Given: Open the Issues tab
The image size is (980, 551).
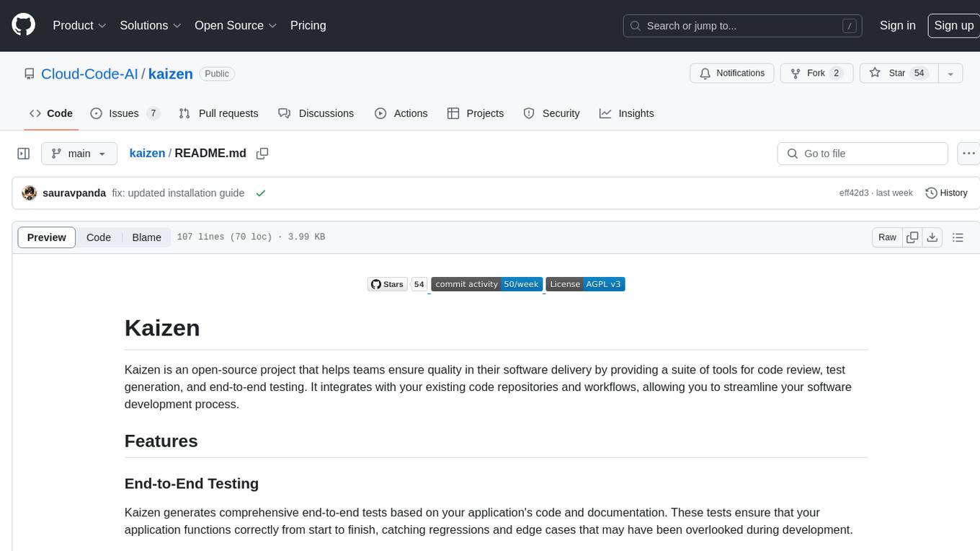Looking at the screenshot, I should click(x=125, y=113).
